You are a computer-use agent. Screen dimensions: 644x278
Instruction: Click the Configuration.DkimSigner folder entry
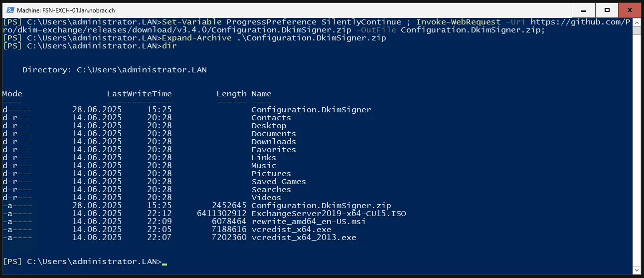311,110
